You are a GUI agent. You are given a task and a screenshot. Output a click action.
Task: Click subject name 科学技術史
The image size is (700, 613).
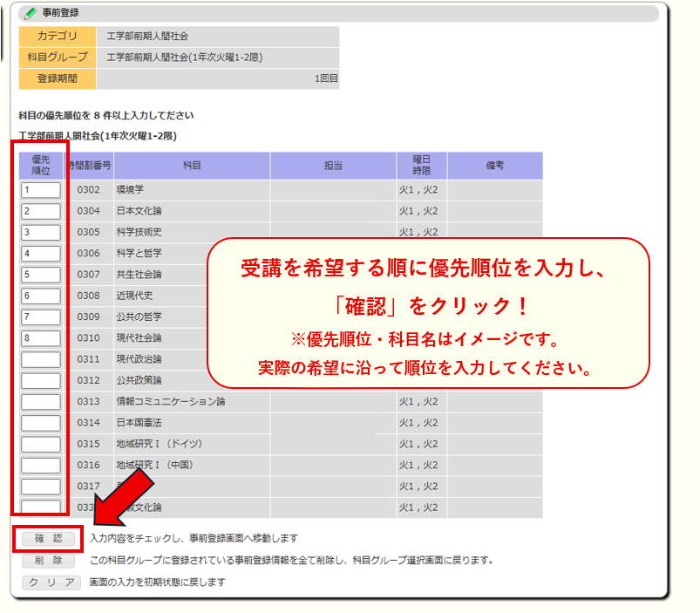139,233
